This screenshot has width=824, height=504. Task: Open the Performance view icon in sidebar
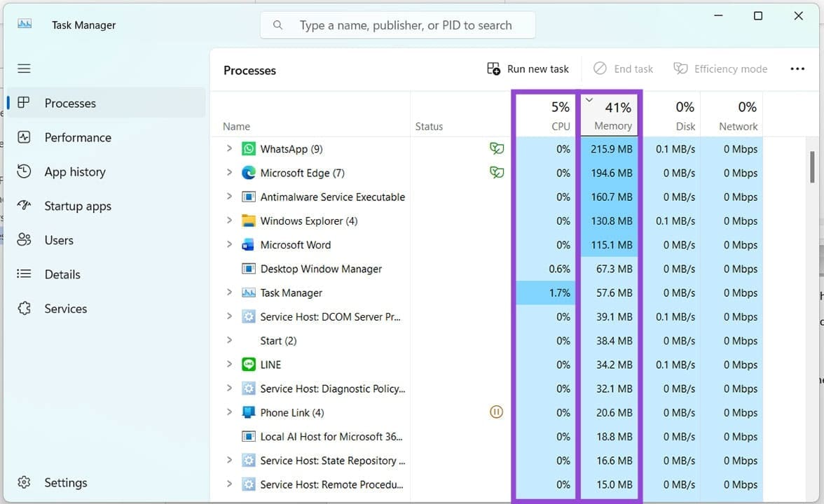tap(24, 137)
